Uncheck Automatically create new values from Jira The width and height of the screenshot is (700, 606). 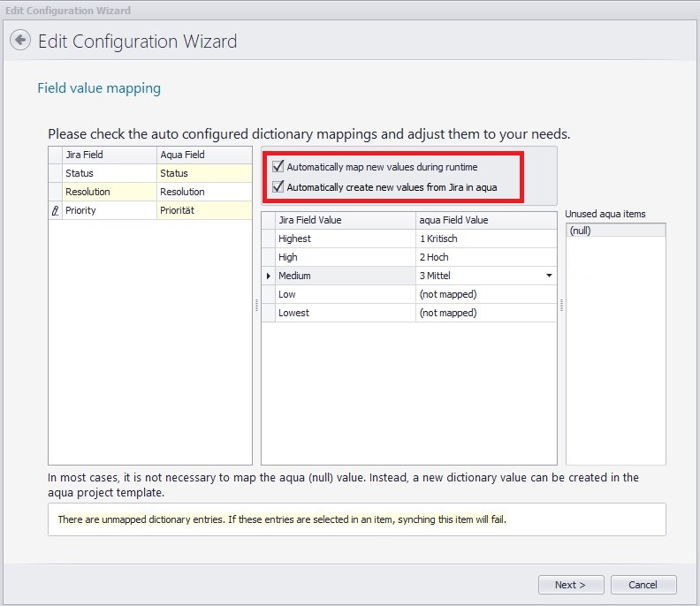[279, 187]
